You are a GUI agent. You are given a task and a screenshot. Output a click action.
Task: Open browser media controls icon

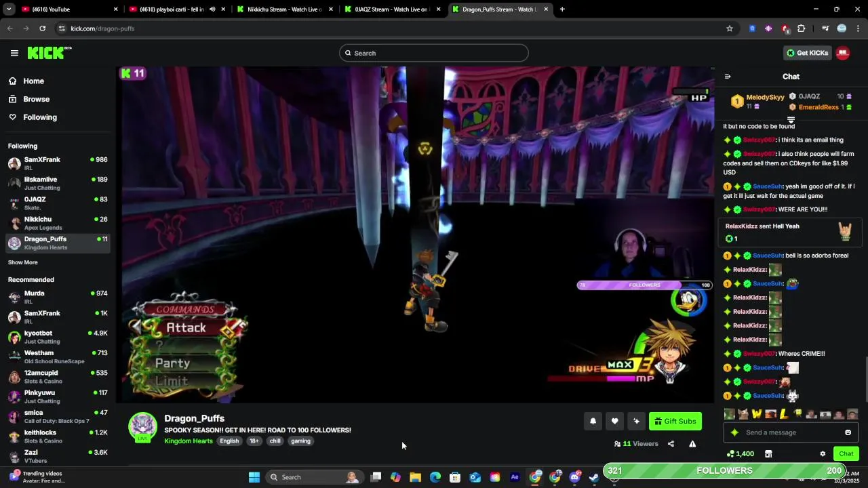(825, 28)
